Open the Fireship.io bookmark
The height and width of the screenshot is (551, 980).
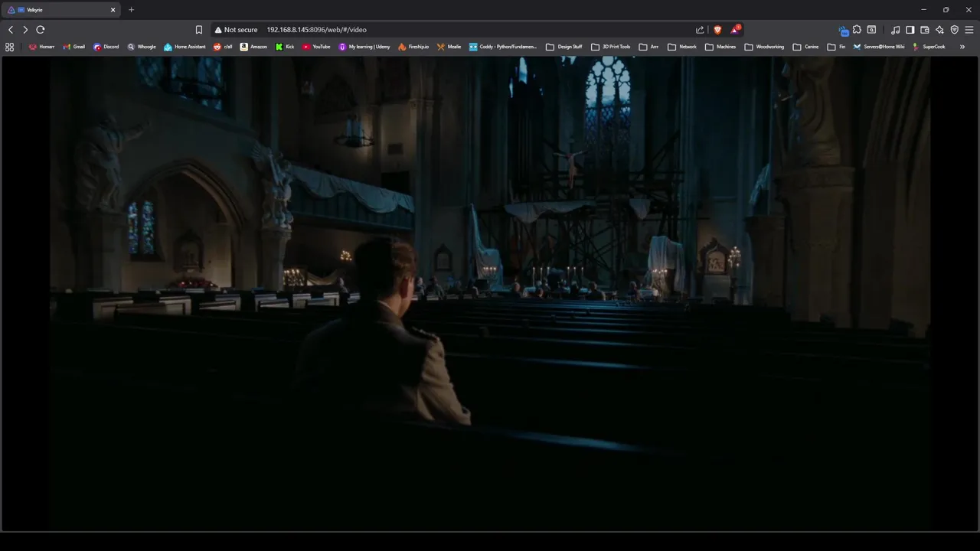(x=413, y=47)
